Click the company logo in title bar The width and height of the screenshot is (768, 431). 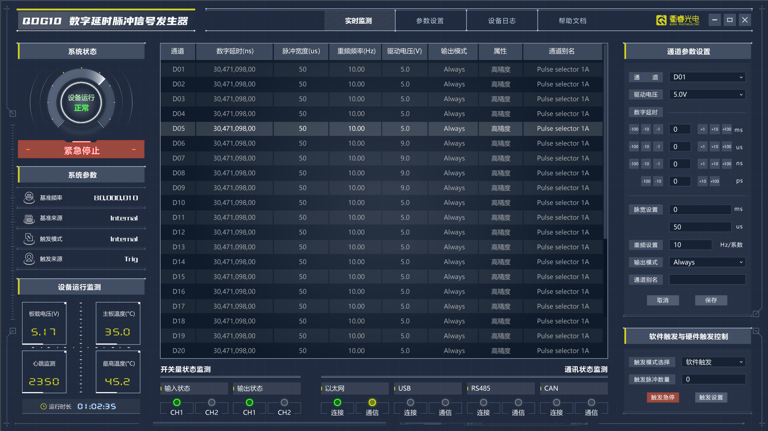pyautogui.click(x=661, y=20)
